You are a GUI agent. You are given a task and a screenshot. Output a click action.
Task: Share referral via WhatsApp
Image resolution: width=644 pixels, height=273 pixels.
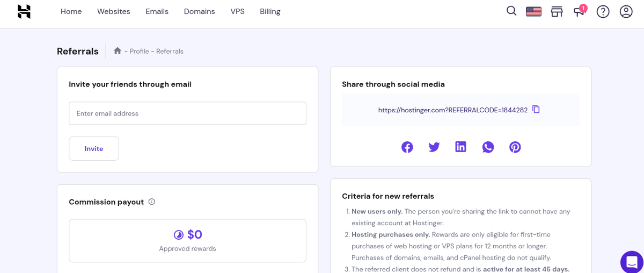point(488,147)
